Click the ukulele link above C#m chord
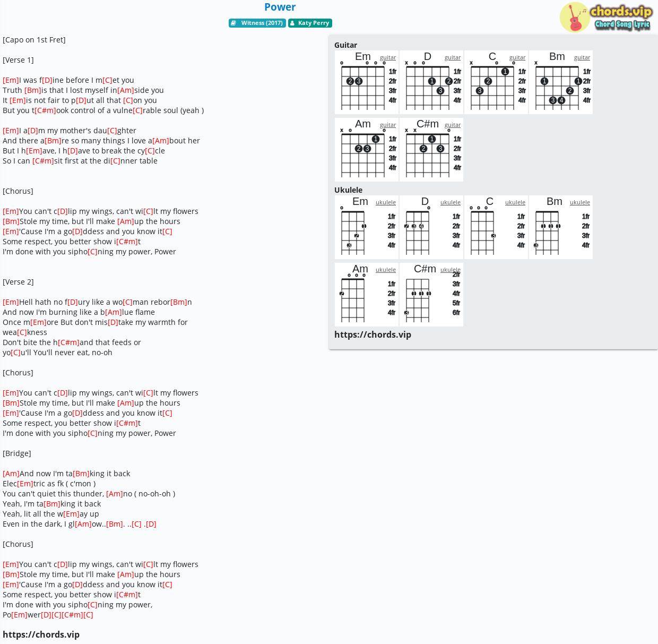This screenshot has height=644, width=658. 451,270
